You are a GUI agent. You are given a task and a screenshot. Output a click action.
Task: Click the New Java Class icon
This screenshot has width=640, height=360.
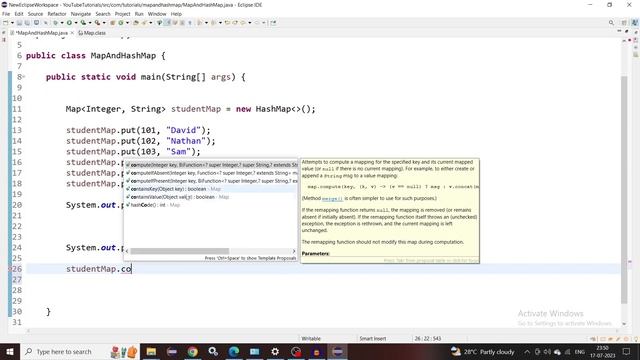(x=121, y=23)
